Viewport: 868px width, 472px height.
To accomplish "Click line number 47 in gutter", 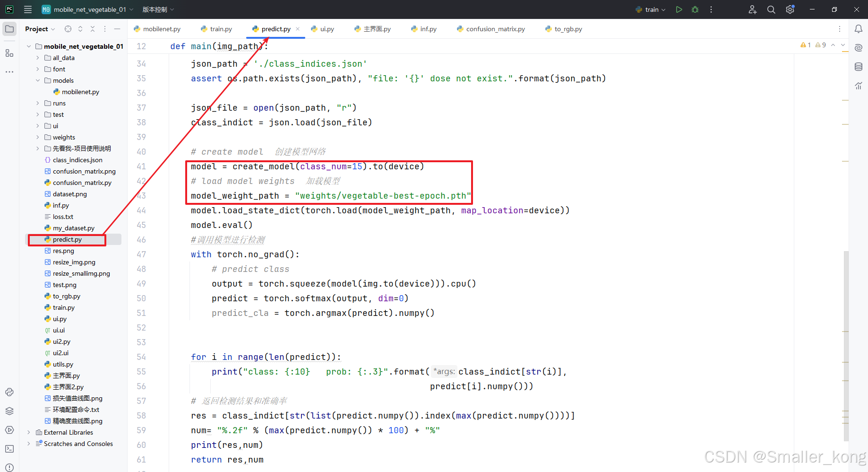I will pos(141,254).
